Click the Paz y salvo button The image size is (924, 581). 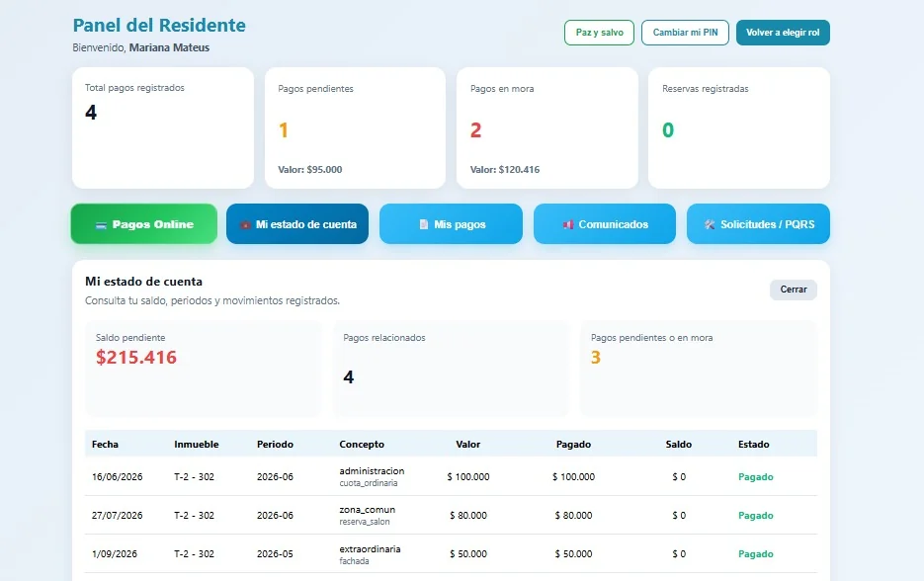[x=599, y=33]
